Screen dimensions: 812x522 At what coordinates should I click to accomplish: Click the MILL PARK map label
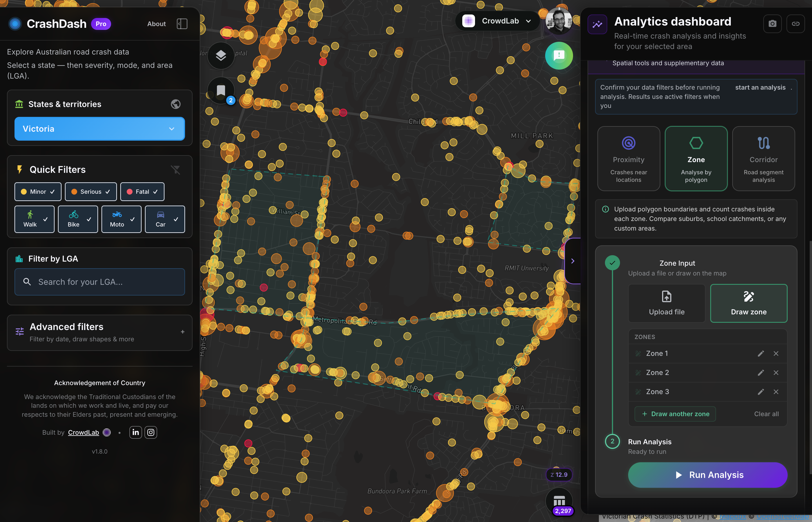point(532,136)
